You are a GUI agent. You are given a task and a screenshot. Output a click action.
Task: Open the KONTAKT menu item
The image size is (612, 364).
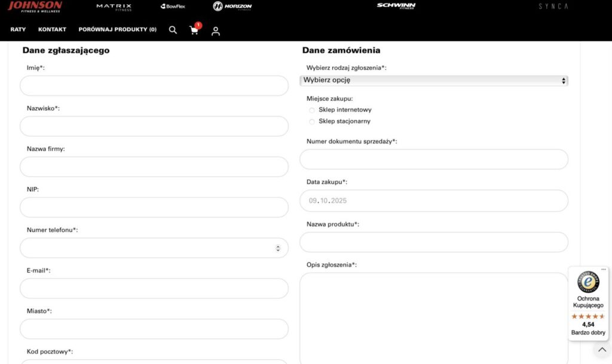[52, 29]
